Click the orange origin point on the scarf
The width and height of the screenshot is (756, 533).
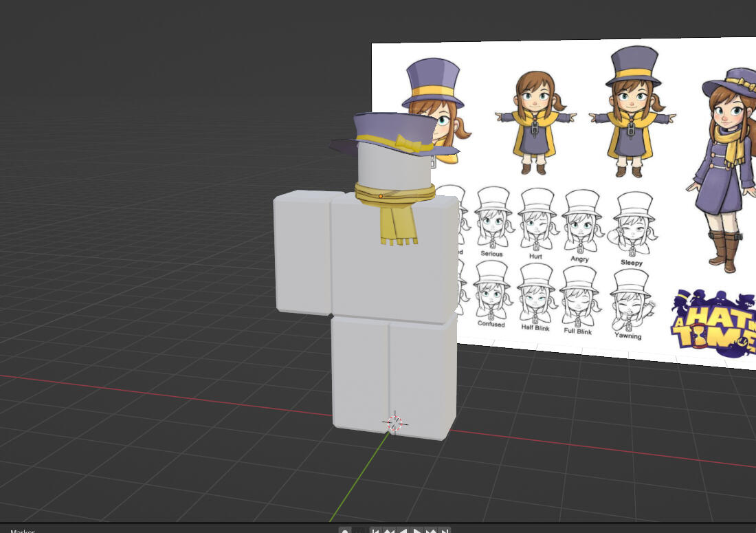(381, 197)
